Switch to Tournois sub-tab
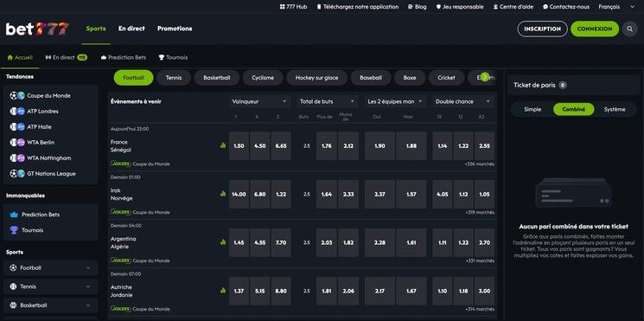 [174, 58]
